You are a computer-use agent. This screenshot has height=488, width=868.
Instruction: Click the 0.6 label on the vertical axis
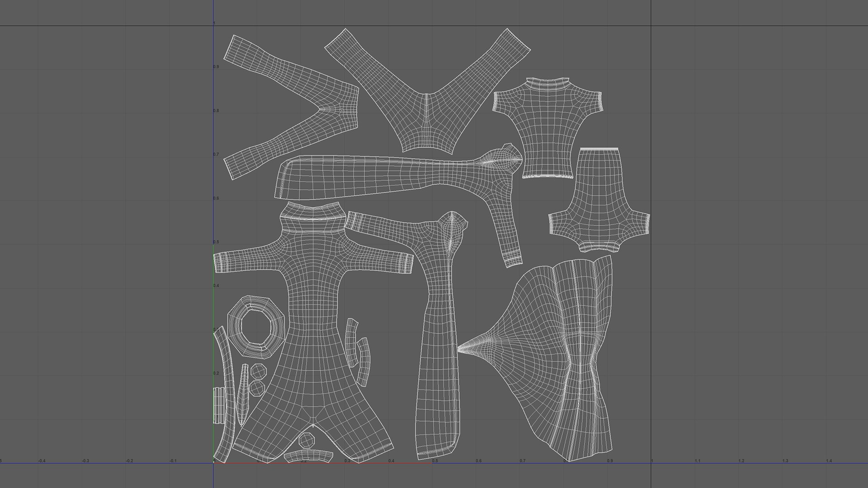216,198
